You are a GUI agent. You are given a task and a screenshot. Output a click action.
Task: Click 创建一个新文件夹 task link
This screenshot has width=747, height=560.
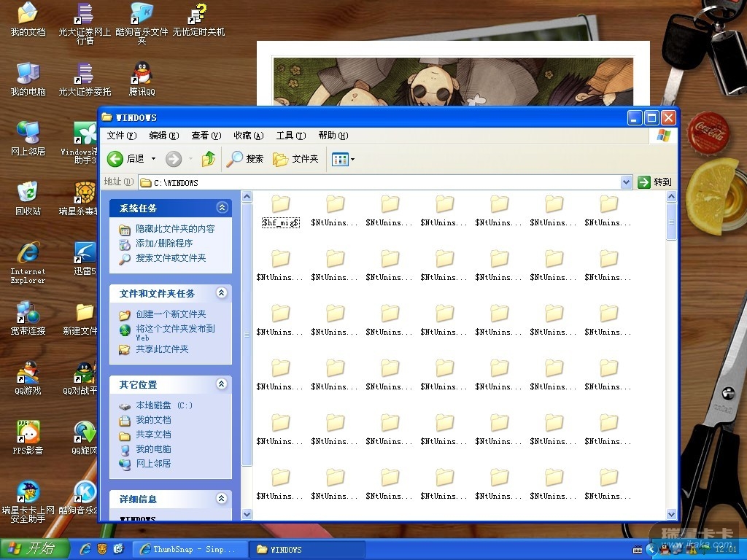tap(171, 314)
